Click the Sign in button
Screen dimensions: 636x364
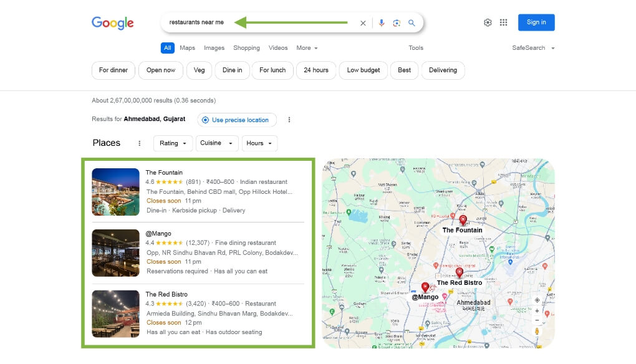point(536,22)
